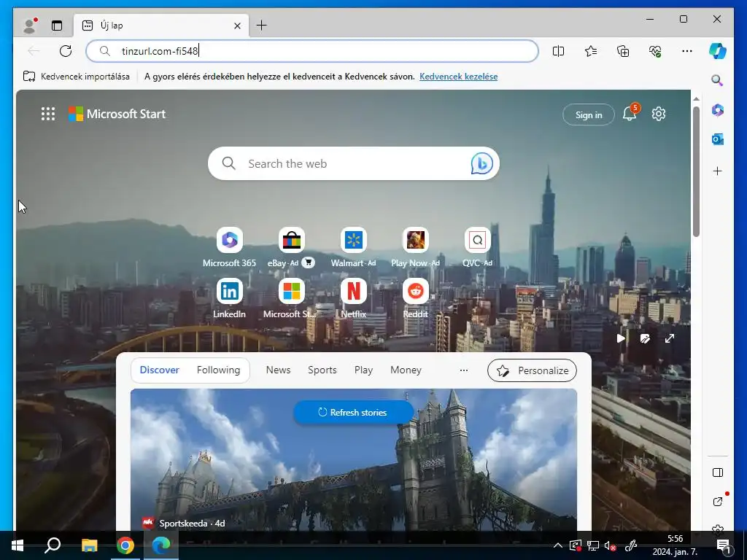Image resolution: width=747 pixels, height=560 pixels.
Task: Switch to the Following tab
Action: point(218,370)
